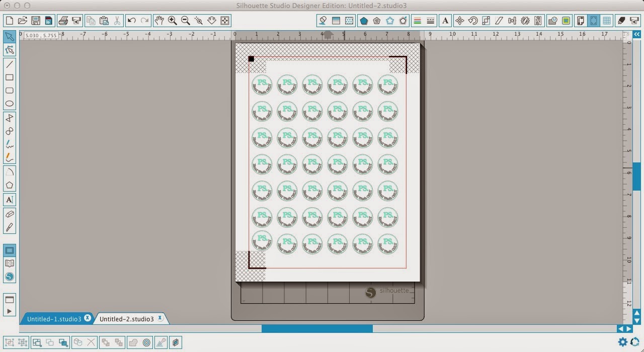644x352 pixels.
Task: Activate the Drag Zoom tool
Action: pos(212,21)
